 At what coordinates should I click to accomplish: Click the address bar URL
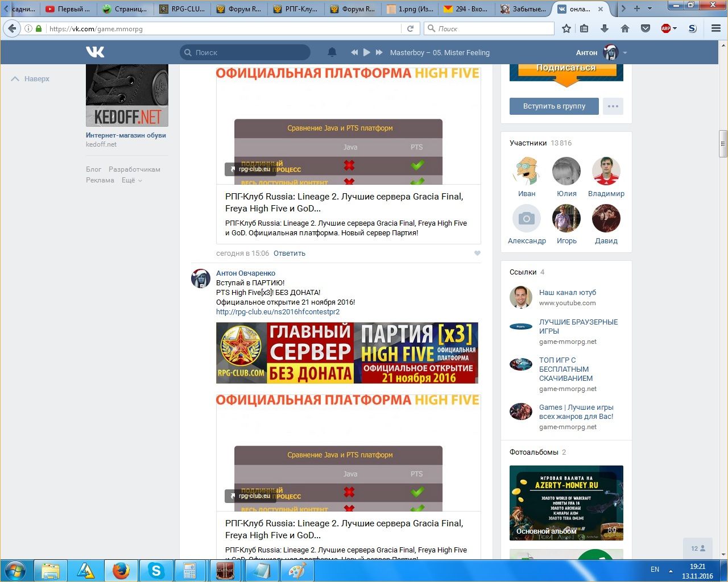click(96, 28)
